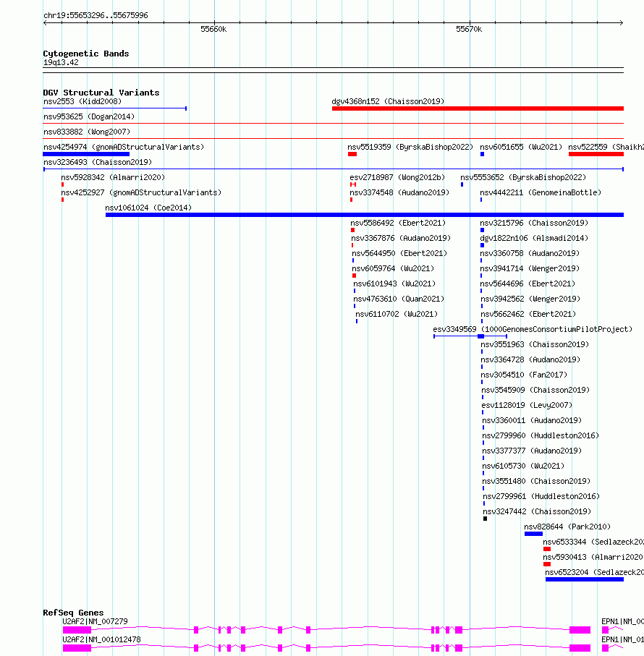
Task: Open the DGV Structural Variants track heading
Action: [101, 93]
